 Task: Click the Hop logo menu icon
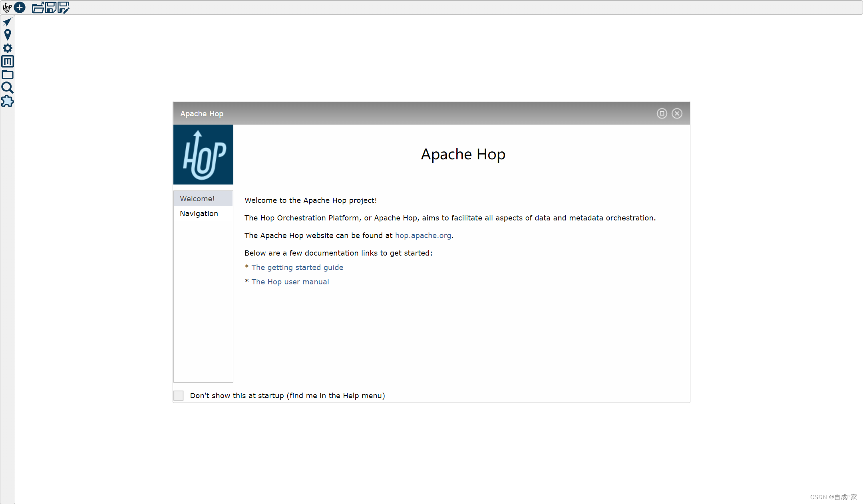pyautogui.click(x=7, y=8)
